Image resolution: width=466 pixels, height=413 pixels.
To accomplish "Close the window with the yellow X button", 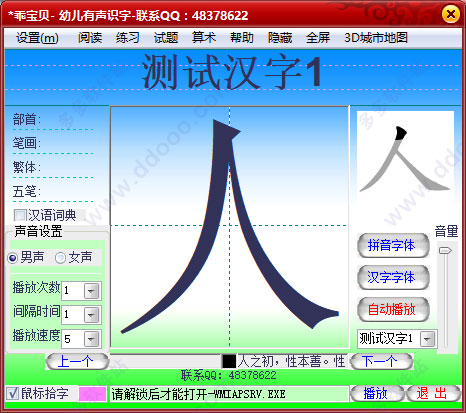I will pos(451,14).
